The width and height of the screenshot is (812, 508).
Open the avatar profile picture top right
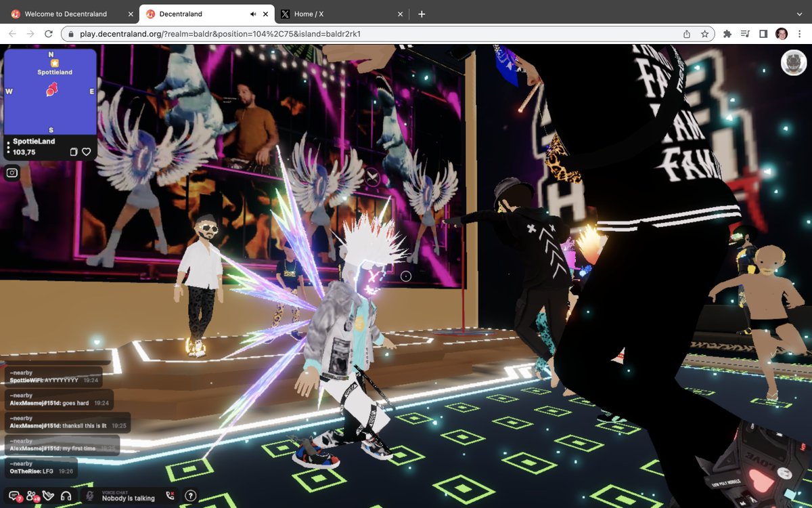tap(794, 62)
